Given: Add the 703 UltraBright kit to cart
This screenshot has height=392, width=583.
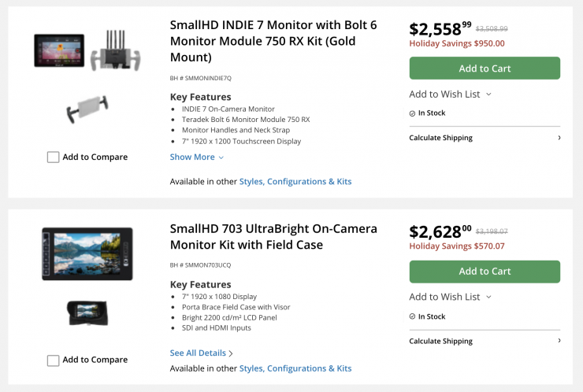Looking at the screenshot, I should pos(485,272).
